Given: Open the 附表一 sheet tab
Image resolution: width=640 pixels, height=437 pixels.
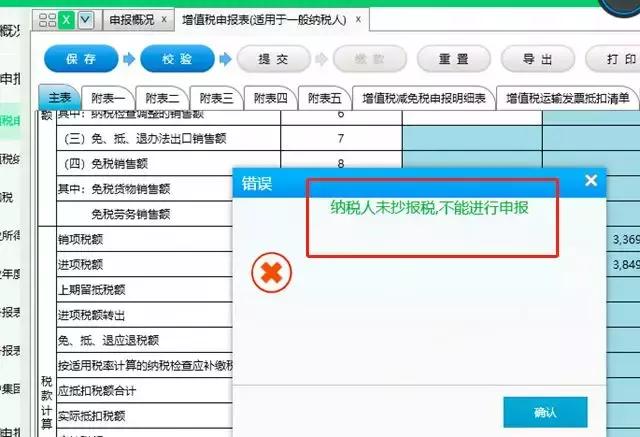Looking at the screenshot, I should 108,98.
